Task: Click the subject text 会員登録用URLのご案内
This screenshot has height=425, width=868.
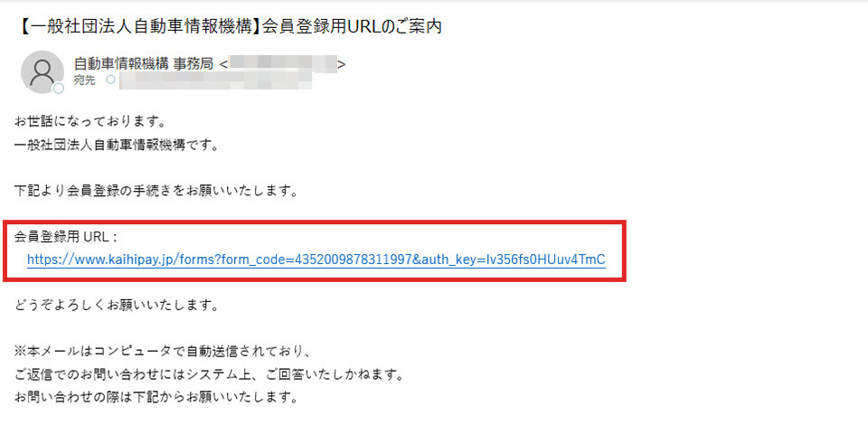Action: tap(351, 26)
